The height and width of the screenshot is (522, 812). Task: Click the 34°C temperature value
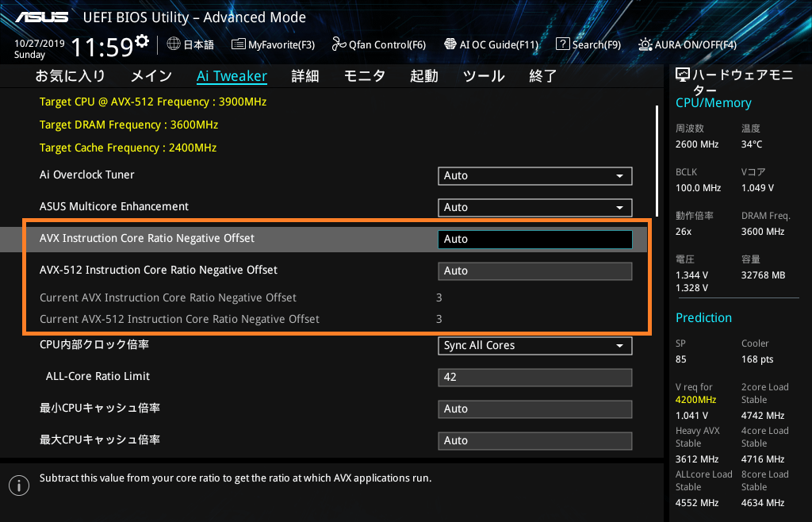(752, 144)
